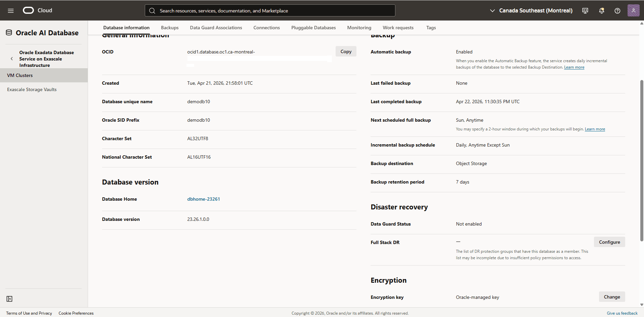Collapse the sidebar with the panel icon
Viewport: 644px width, 317px height.
tap(9, 299)
